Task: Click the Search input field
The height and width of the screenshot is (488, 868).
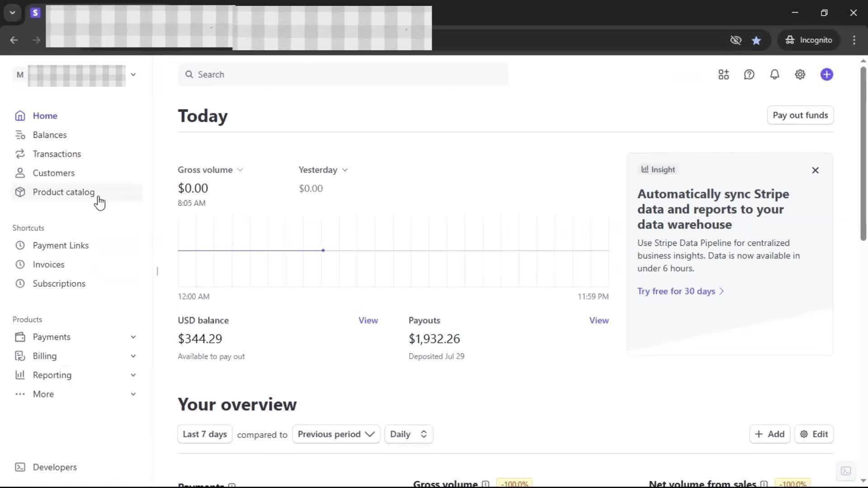Action: pos(344,75)
